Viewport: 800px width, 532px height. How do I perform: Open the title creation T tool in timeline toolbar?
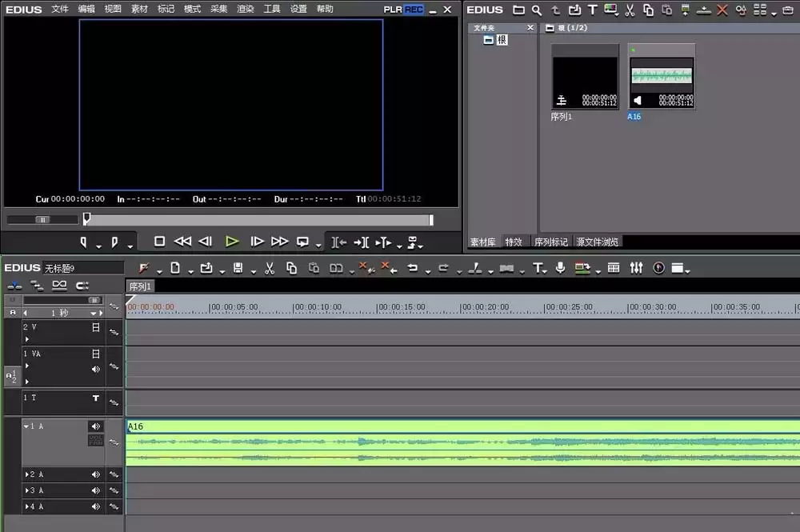click(x=538, y=268)
